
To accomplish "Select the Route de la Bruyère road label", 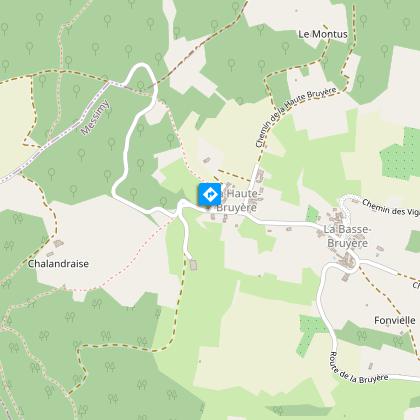I will [x=358, y=369].
